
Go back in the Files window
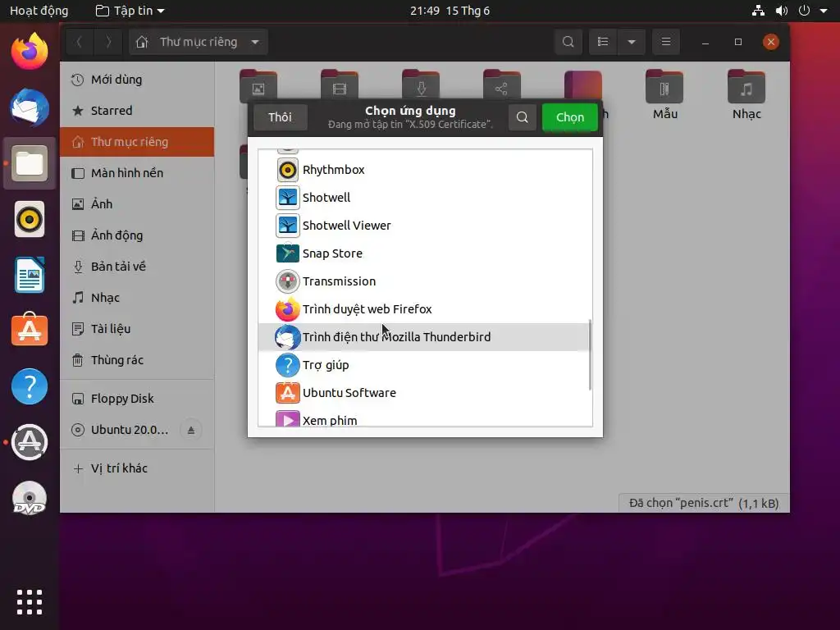tap(80, 42)
